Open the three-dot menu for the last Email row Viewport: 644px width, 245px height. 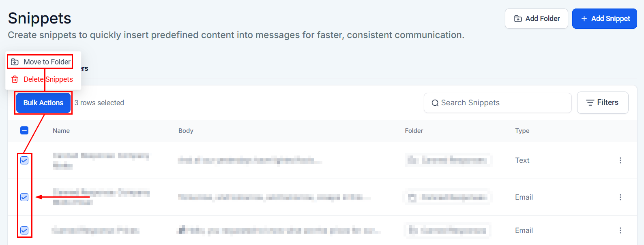click(x=620, y=230)
